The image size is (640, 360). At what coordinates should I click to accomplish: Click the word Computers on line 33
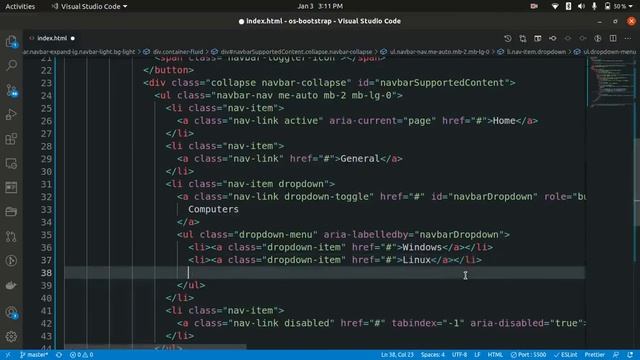[213, 209]
